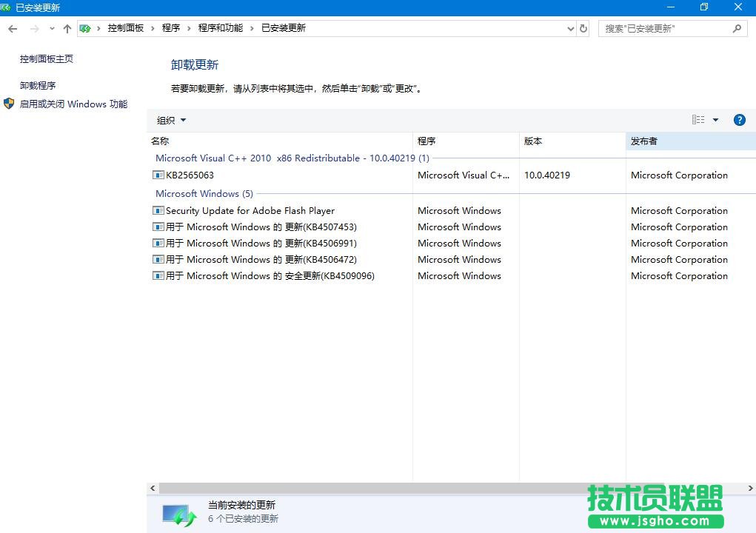Click the up one level arrow
This screenshot has width=756, height=533.
pos(67,28)
